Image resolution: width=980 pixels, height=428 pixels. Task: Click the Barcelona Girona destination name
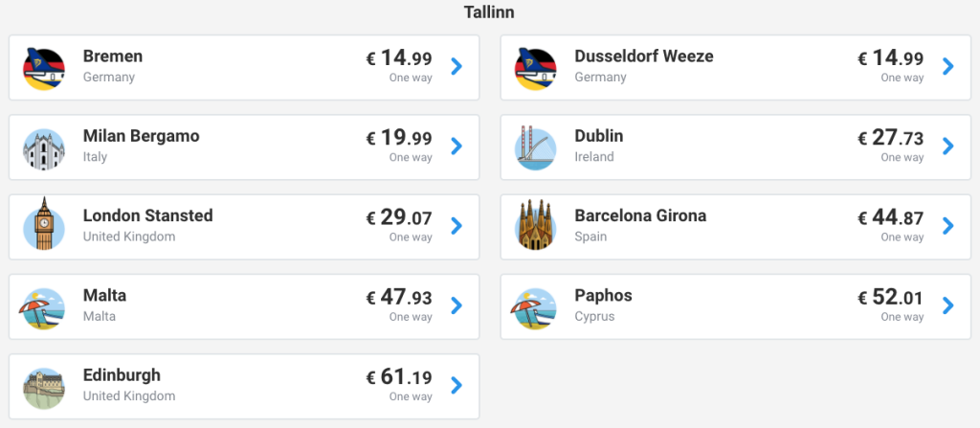[640, 215]
